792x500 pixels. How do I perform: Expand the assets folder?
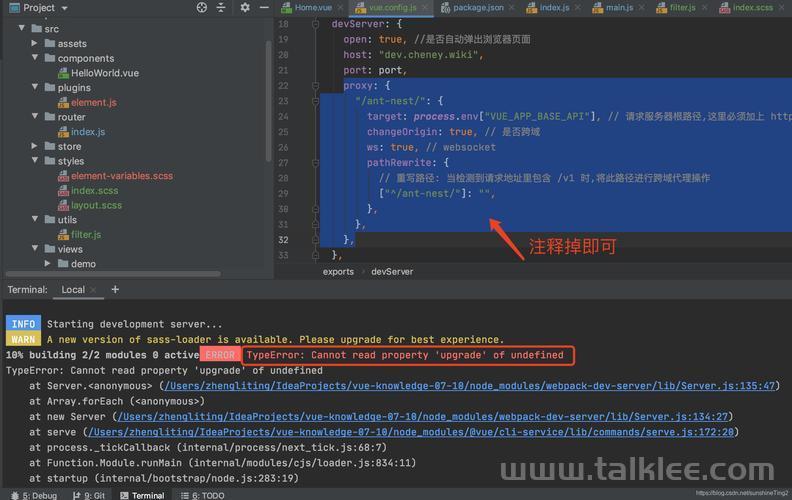tap(34, 43)
